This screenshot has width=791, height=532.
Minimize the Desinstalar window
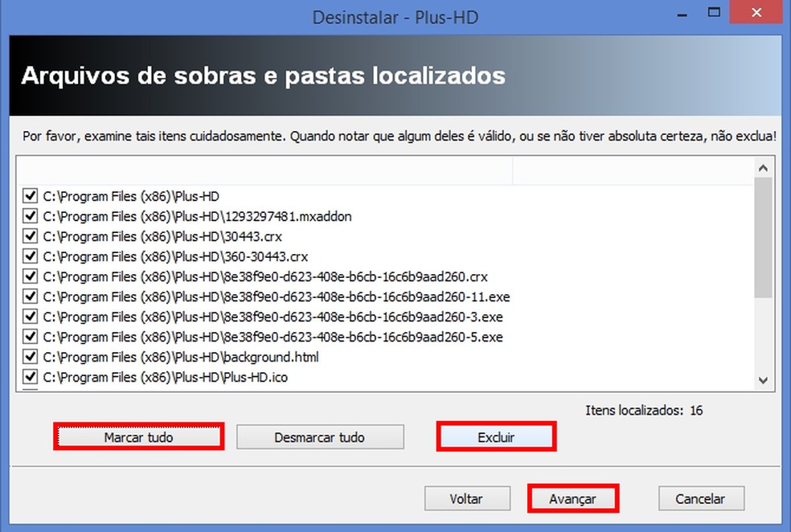[x=682, y=14]
